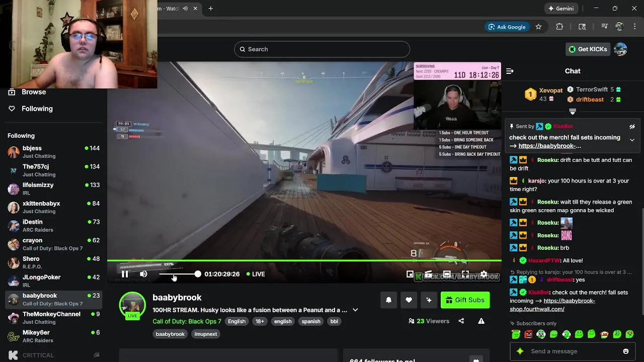Click the sparkle icon beside Gift Subs

(429, 300)
